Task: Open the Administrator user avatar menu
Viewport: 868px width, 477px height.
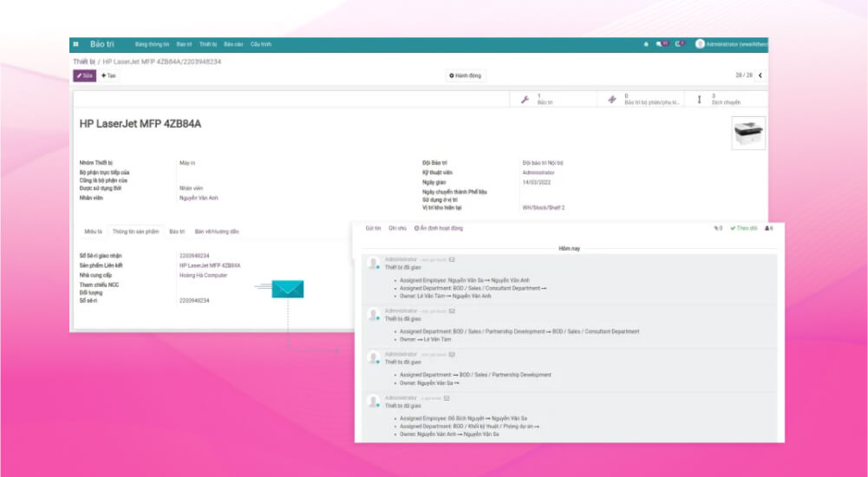Action: (701, 43)
